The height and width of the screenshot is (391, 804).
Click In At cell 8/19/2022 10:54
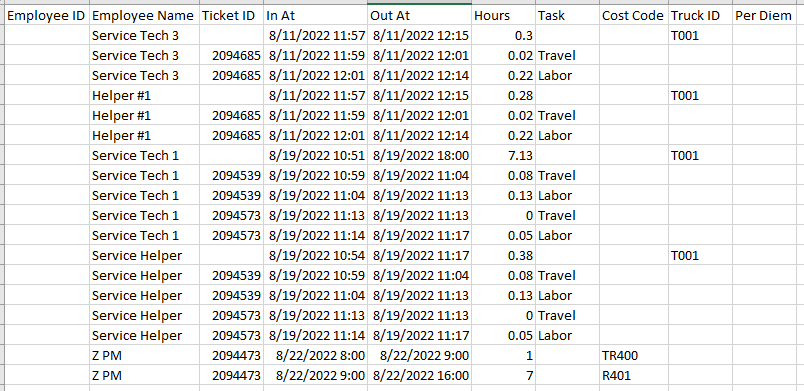point(315,255)
